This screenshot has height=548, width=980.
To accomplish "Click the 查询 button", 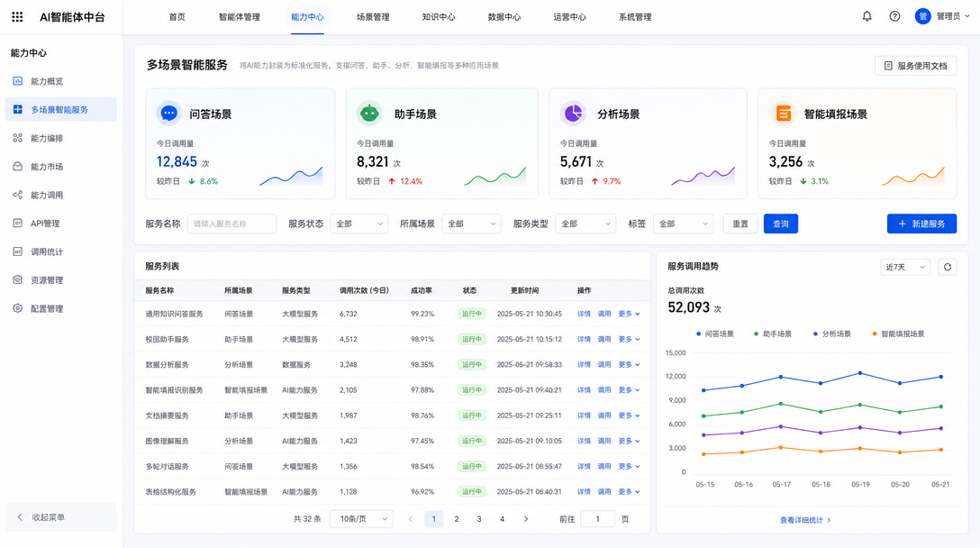I will coord(781,224).
